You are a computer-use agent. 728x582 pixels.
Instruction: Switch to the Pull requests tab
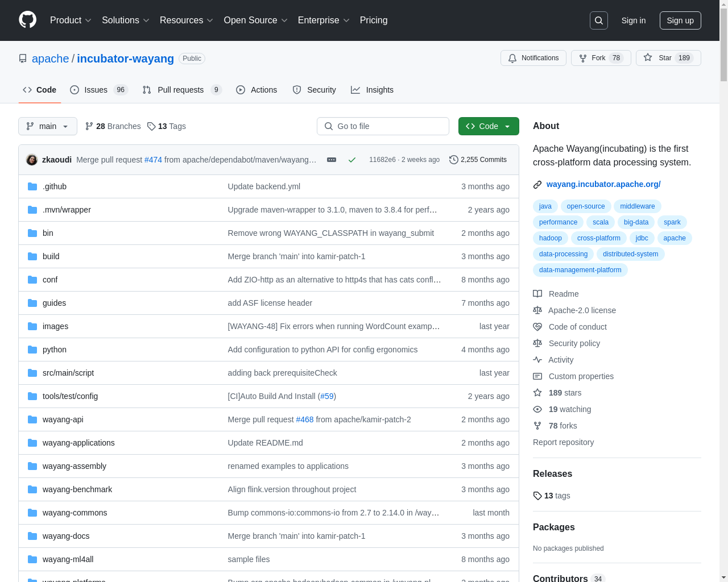(182, 90)
